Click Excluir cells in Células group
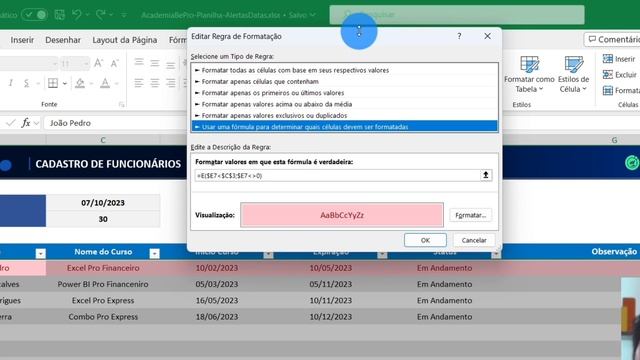This screenshot has width=640, height=360. coord(620,75)
